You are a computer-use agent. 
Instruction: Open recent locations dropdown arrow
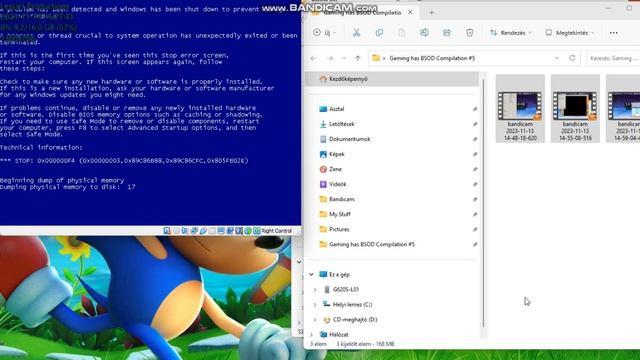click(344, 58)
